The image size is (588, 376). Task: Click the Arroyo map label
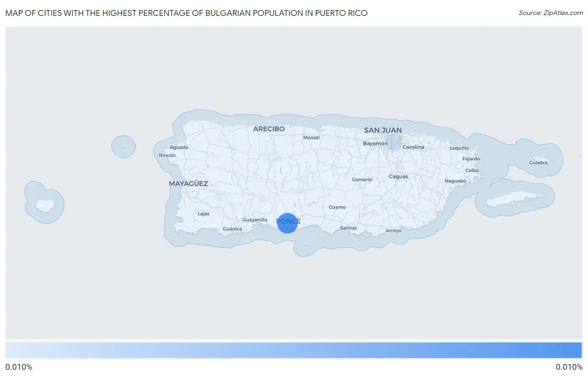[393, 231]
